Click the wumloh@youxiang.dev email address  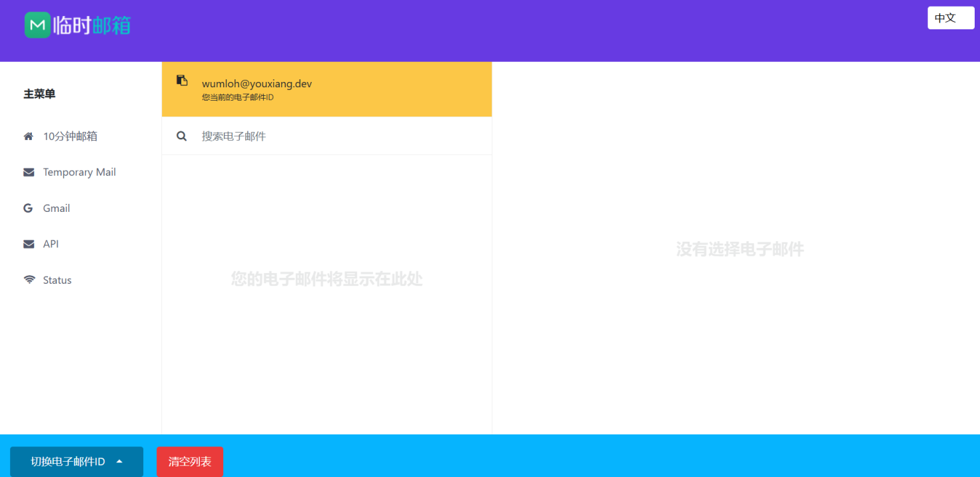[x=256, y=84]
